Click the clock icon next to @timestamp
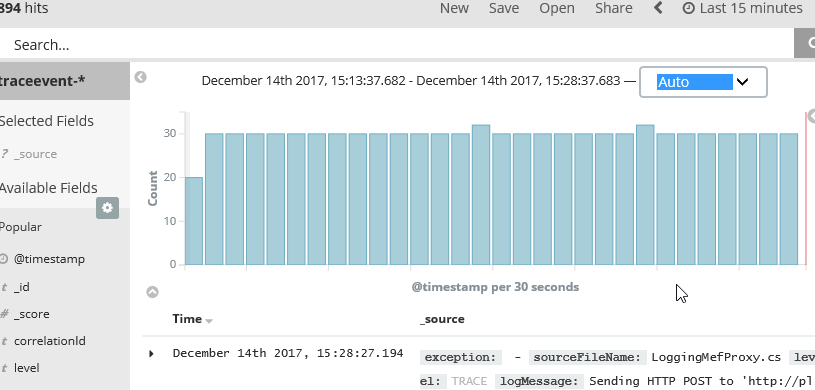Image resolution: width=815 pixels, height=390 pixels. click(4, 258)
